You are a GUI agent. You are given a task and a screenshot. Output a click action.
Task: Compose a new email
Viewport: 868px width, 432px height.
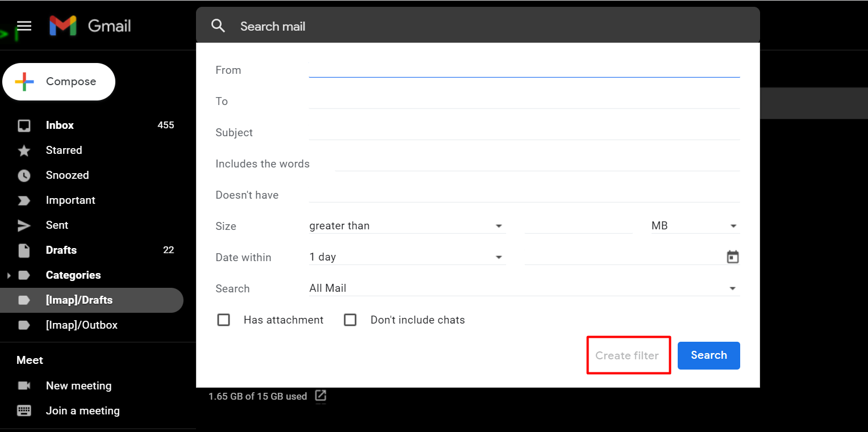[59, 82]
